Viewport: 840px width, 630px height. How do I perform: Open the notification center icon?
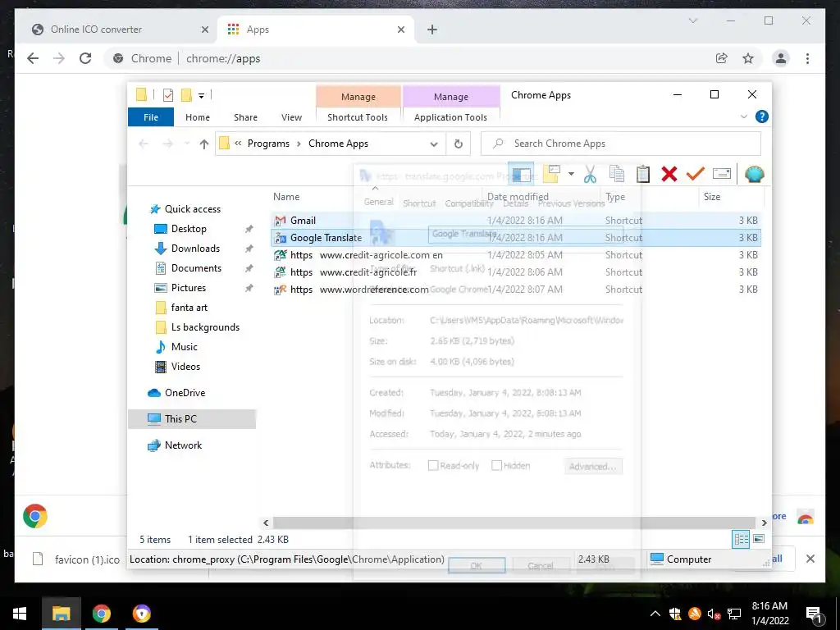[815, 614]
